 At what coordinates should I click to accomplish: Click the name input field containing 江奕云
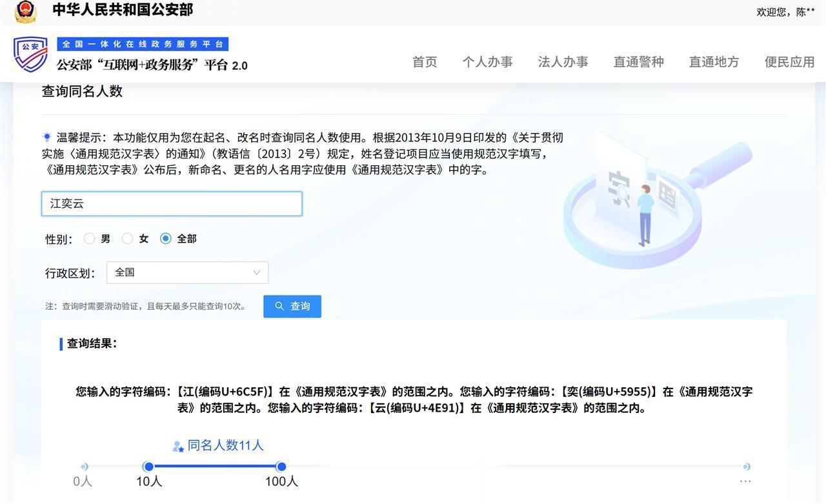click(172, 204)
